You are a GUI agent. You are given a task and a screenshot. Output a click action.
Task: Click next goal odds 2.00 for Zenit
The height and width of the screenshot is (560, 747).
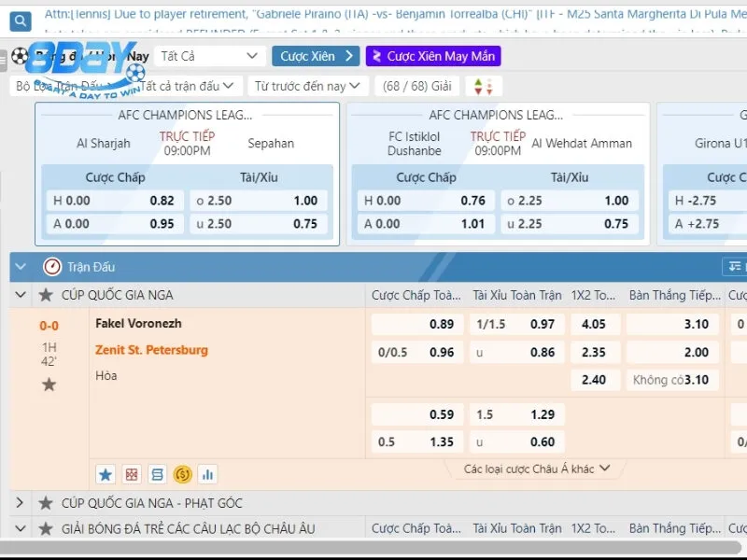[672, 353]
